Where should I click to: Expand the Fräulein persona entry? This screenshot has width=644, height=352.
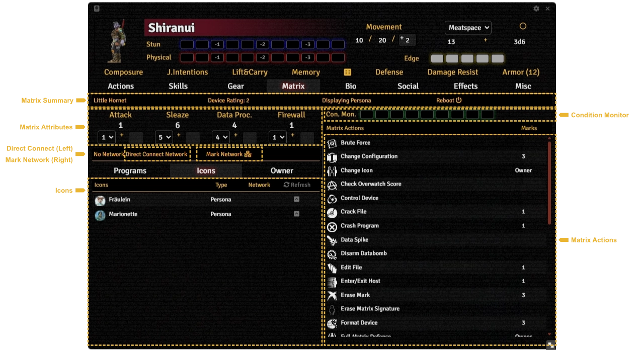pyautogui.click(x=296, y=200)
